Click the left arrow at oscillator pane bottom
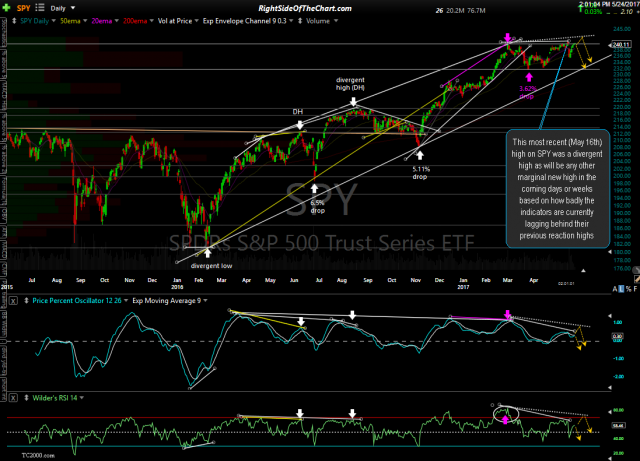 click(610, 387)
